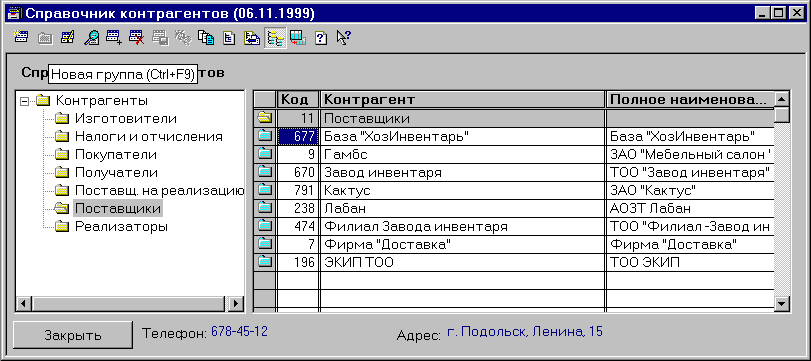Open the help question-mark page icon
The image size is (811, 361).
(x=321, y=38)
